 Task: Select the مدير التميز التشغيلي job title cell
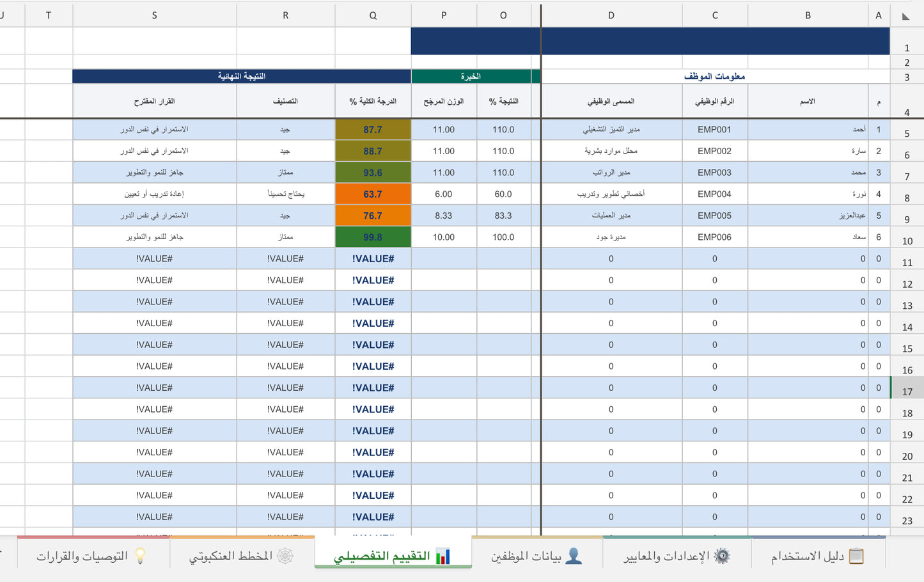pos(611,130)
